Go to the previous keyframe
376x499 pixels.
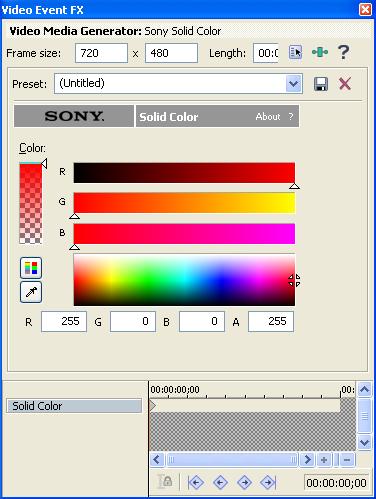[x=220, y=482]
